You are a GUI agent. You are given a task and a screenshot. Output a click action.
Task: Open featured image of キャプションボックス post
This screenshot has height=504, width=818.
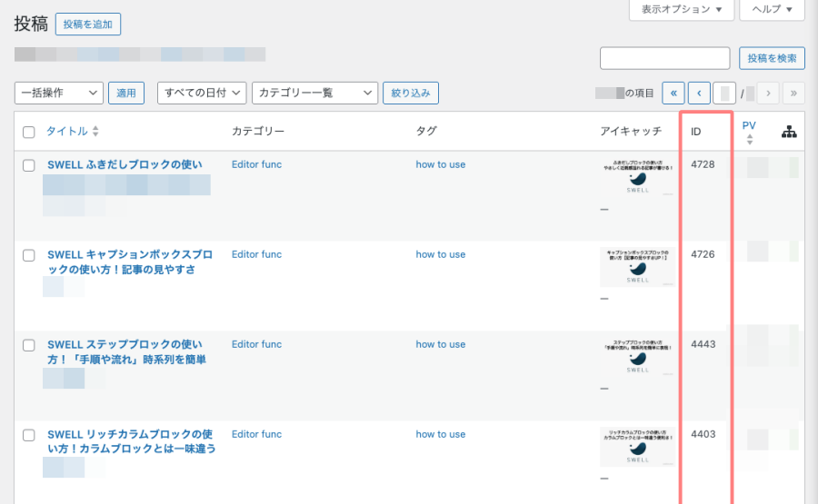(x=637, y=266)
